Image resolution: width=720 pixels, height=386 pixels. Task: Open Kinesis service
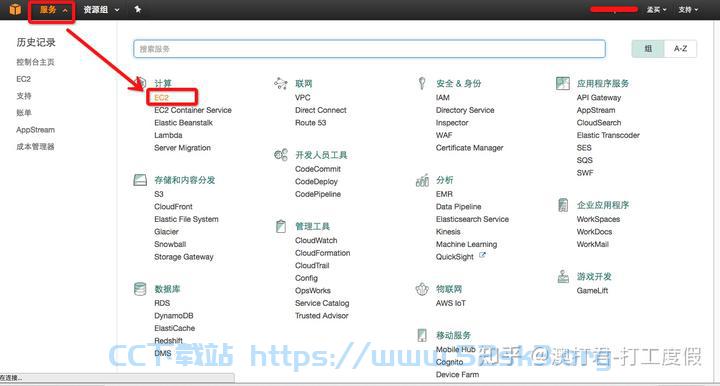click(x=448, y=232)
